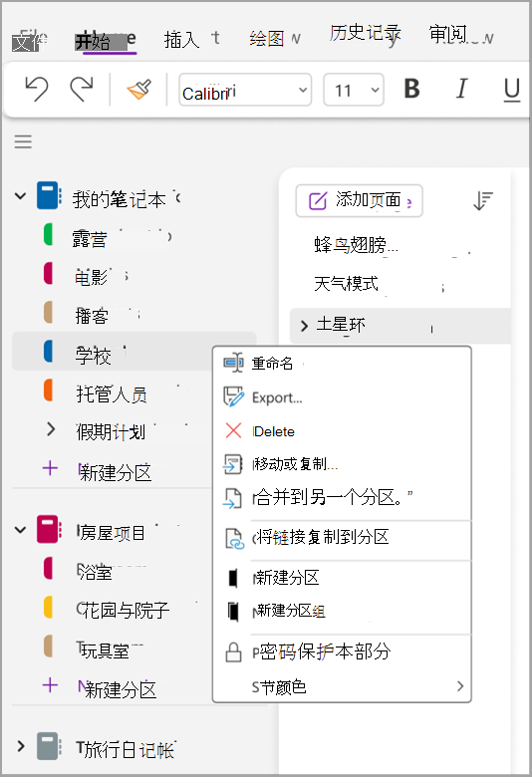The width and height of the screenshot is (532, 777).
Task: Click the hamburger navigation icon
Action: 23,141
